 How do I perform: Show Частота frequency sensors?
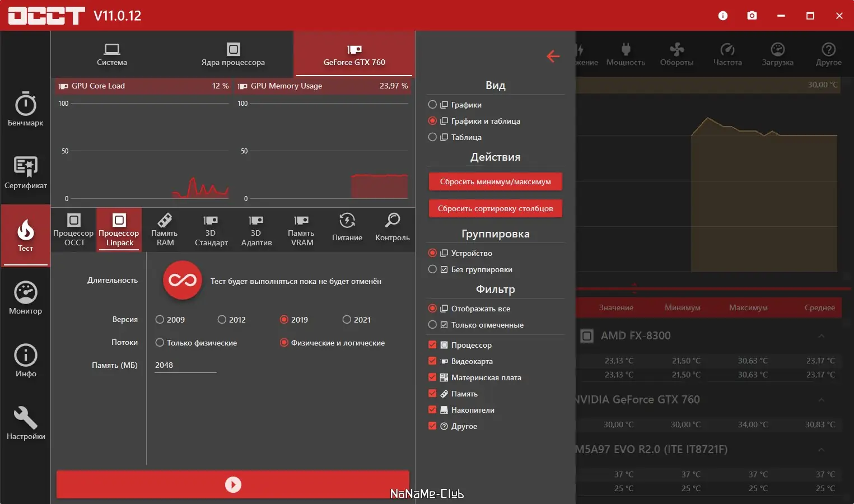(727, 54)
